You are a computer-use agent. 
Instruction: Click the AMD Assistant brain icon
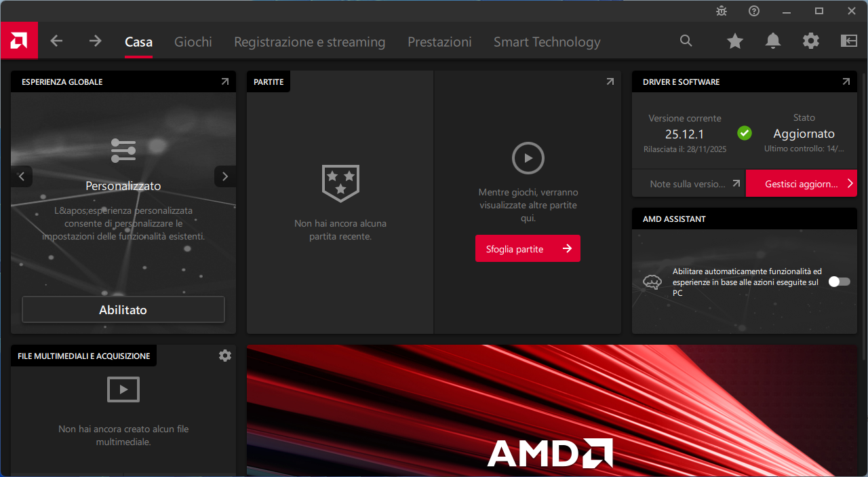point(652,282)
